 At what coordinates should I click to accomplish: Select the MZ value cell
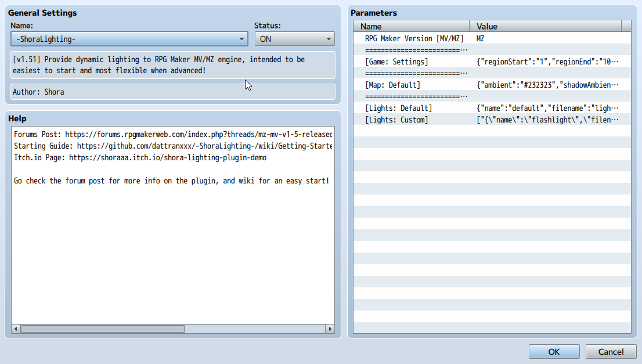[480, 38]
